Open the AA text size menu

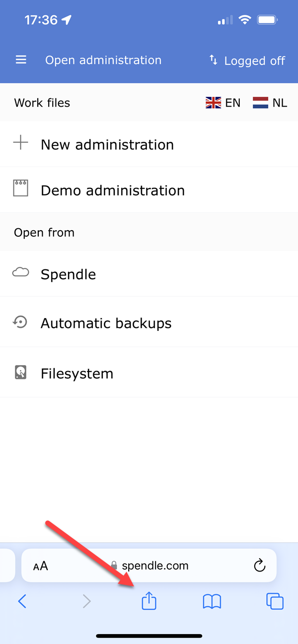[x=41, y=566]
